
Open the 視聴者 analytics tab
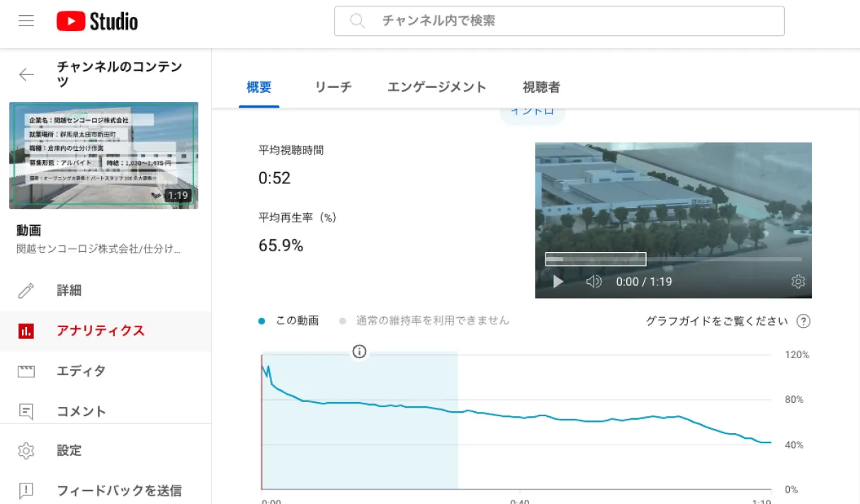tap(541, 86)
